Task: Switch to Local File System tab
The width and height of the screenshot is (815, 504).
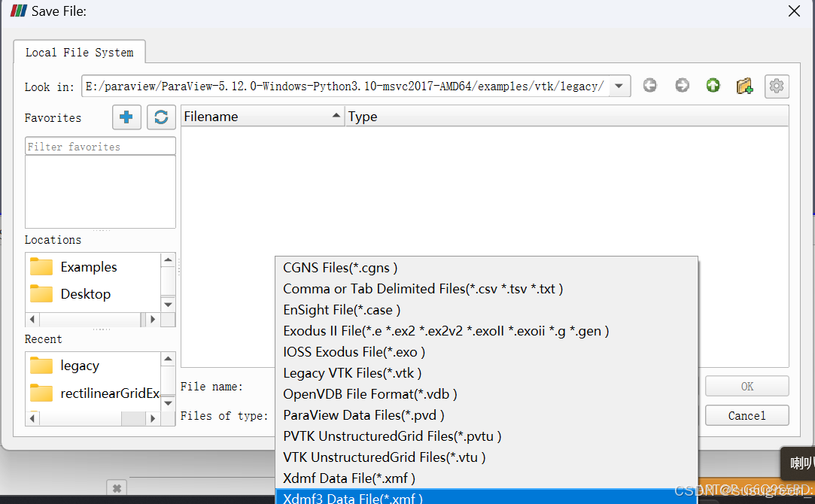Action: click(80, 52)
